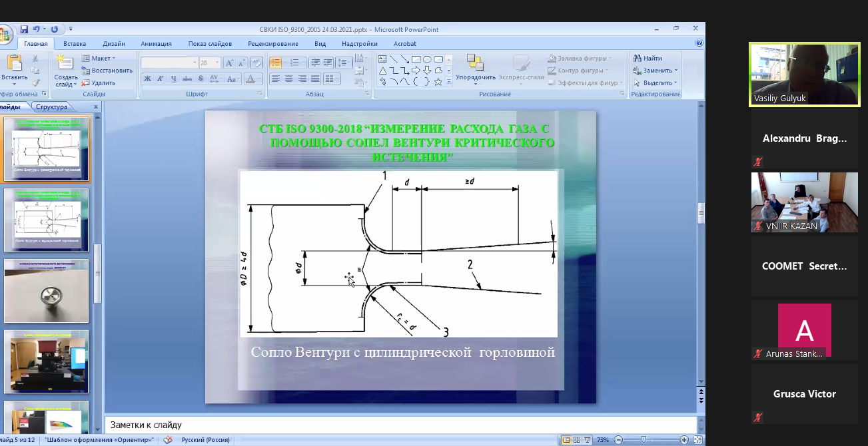Select the rectangle shape in shapes gallery
868x446 pixels.
[x=416, y=59]
